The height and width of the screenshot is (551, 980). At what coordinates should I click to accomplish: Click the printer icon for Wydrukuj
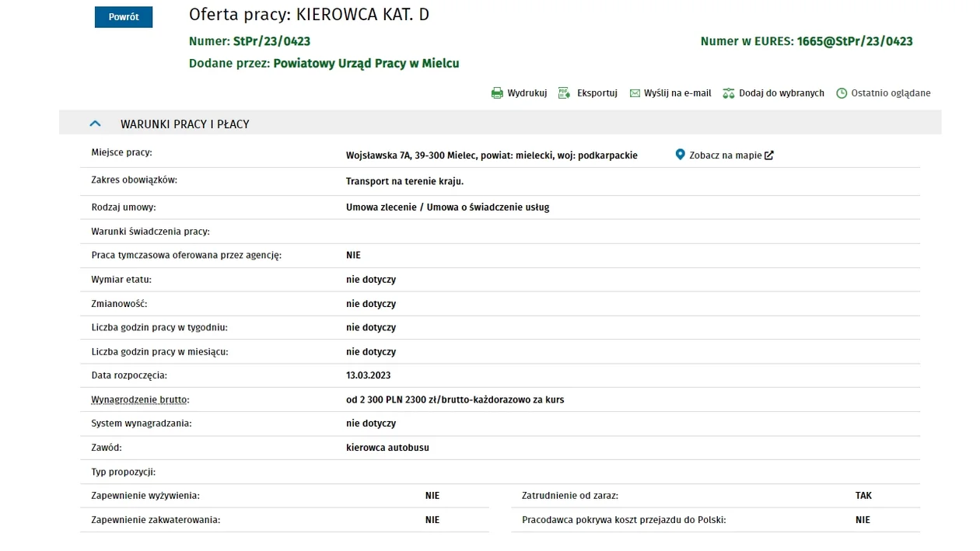(x=497, y=93)
